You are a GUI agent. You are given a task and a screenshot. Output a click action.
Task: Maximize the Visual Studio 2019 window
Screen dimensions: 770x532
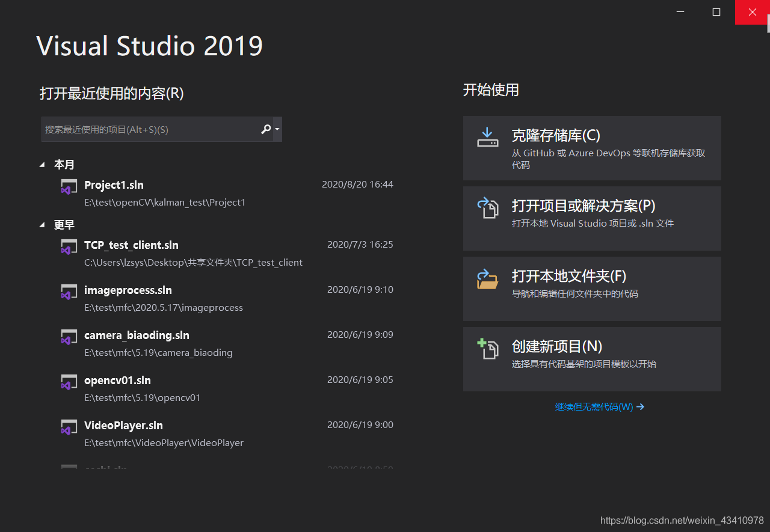(716, 12)
